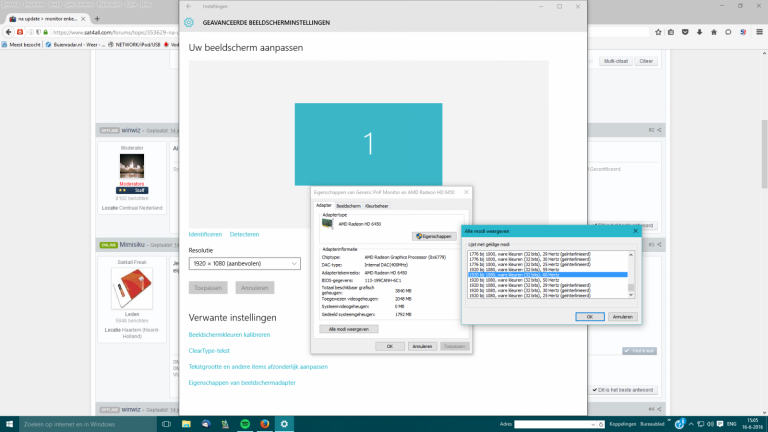Image resolution: width=768 pixels, height=432 pixels.
Task: Open the Resolutie dropdown
Action: (x=244, y=262)
